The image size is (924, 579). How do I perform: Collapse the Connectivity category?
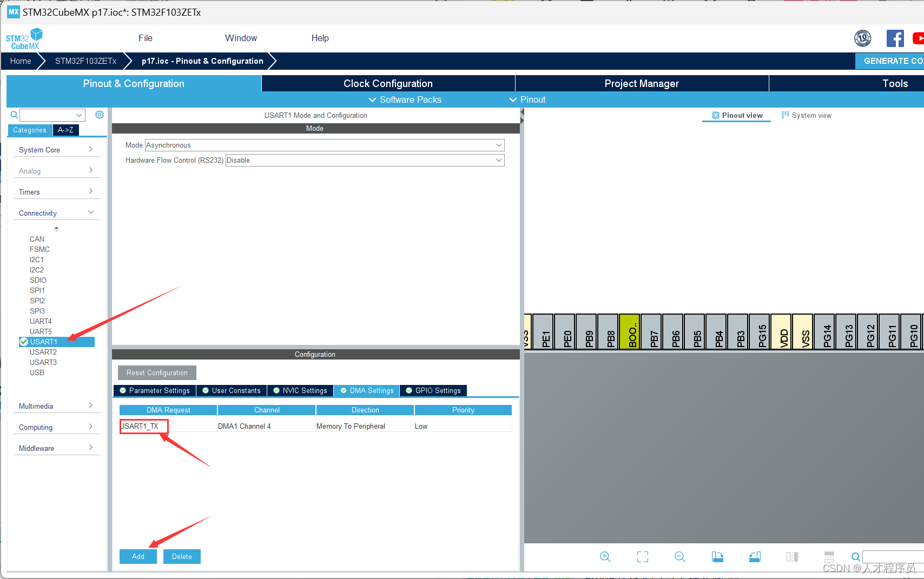click(56, 213)
